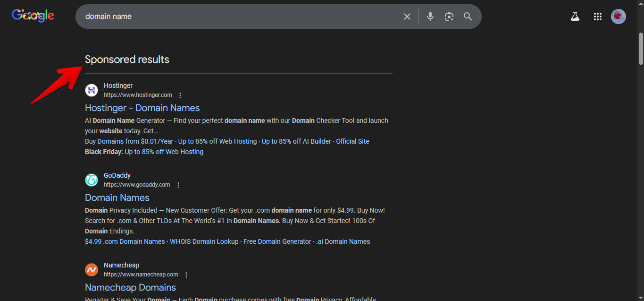Open the Google account profile avatar

tap(619, 17)
